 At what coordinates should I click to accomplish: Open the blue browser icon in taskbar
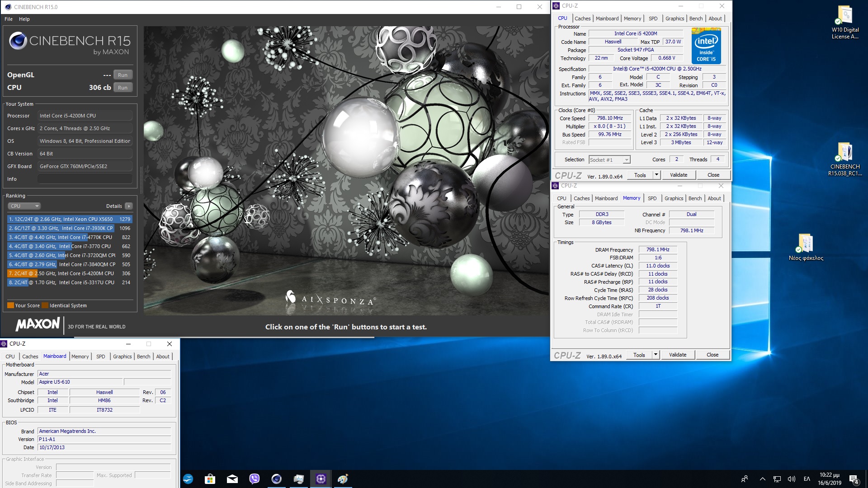click(188, 479)
